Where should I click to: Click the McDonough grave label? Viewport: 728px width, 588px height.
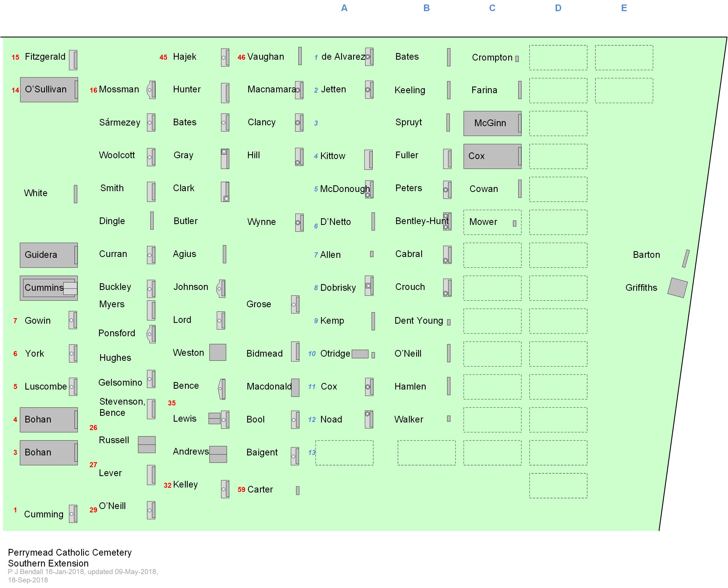click(345, 189)
